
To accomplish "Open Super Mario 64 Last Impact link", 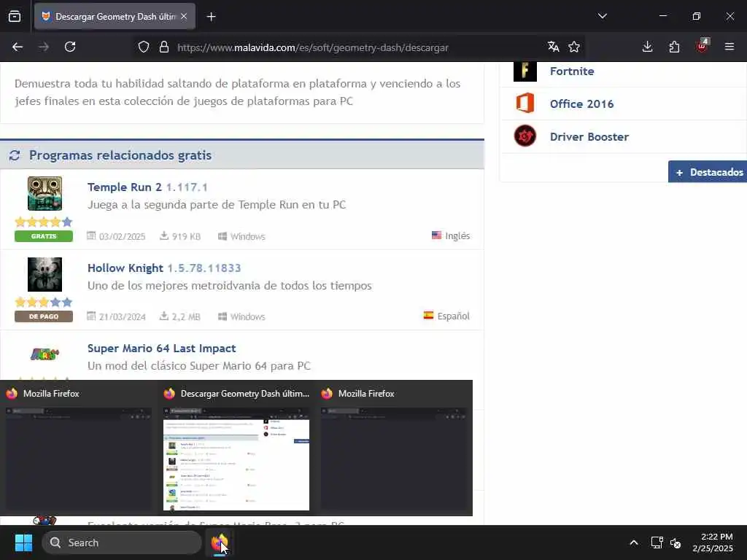I will [x=161, y=348].
